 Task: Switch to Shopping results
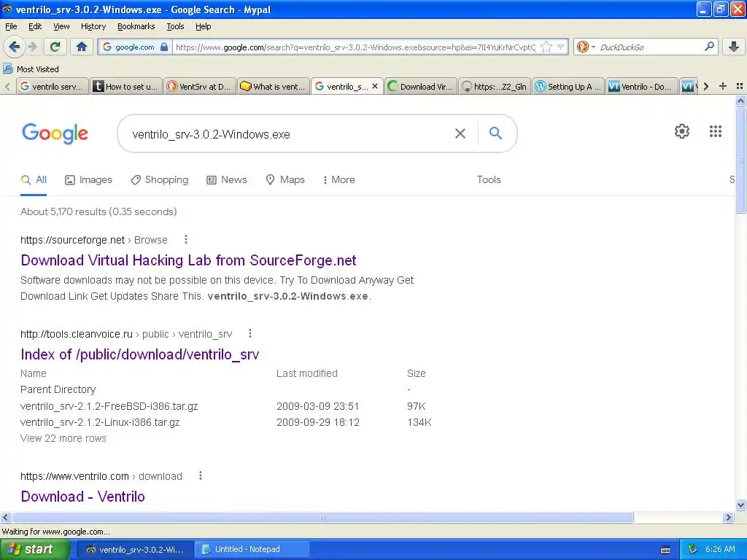point(160,180)
